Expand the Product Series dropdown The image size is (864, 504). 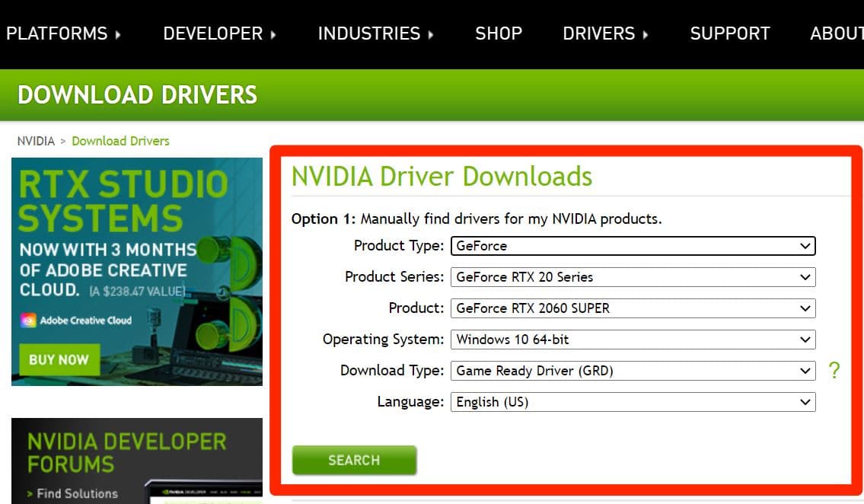coord(633,277)
